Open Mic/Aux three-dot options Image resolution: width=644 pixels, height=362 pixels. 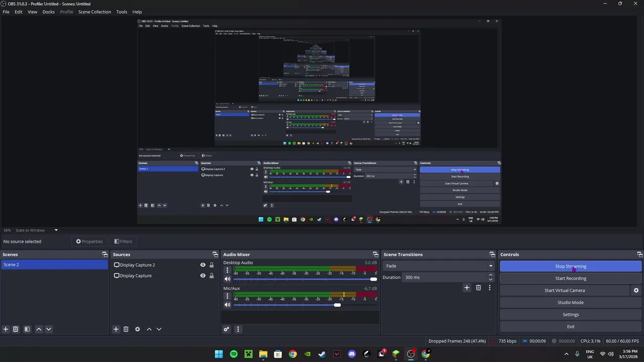[x=227, y=296]
